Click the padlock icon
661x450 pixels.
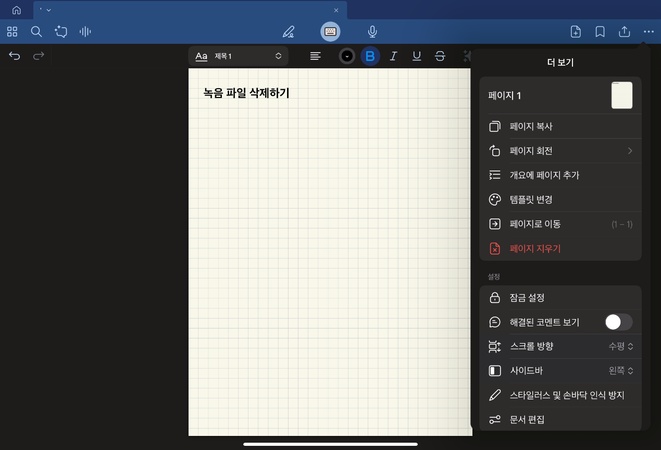(x=495, y=298)
